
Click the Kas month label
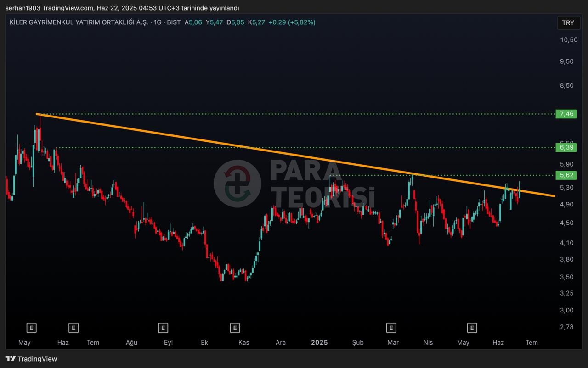pyautogui.click(x=244, y=342)
